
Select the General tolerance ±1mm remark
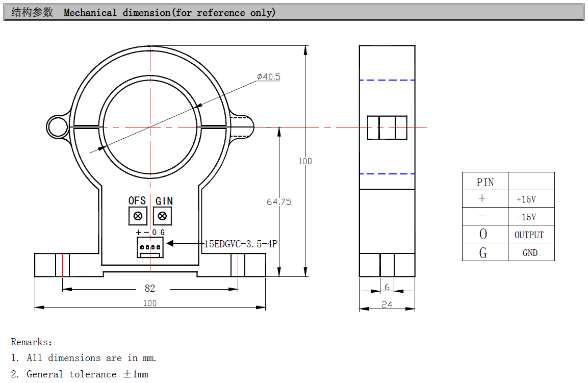click(87, 374)
